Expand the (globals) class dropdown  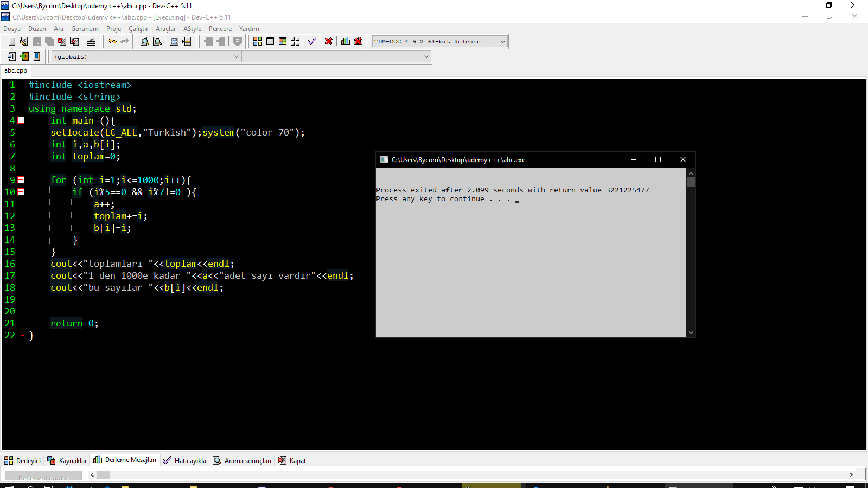[146, 56]
